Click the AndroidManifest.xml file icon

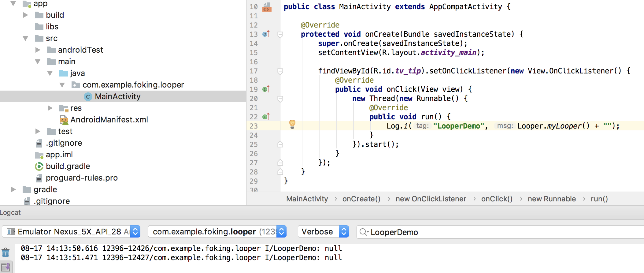(x=64, y=120)
